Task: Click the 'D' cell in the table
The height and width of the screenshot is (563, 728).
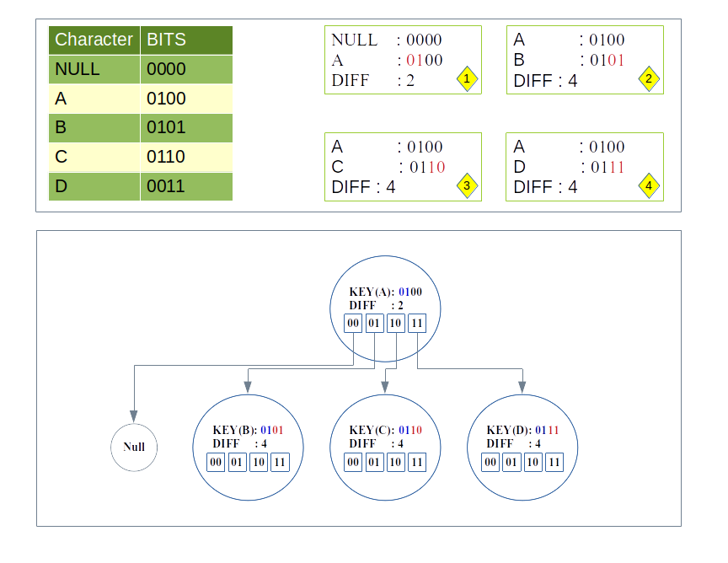Action: (x=94, y=186)
